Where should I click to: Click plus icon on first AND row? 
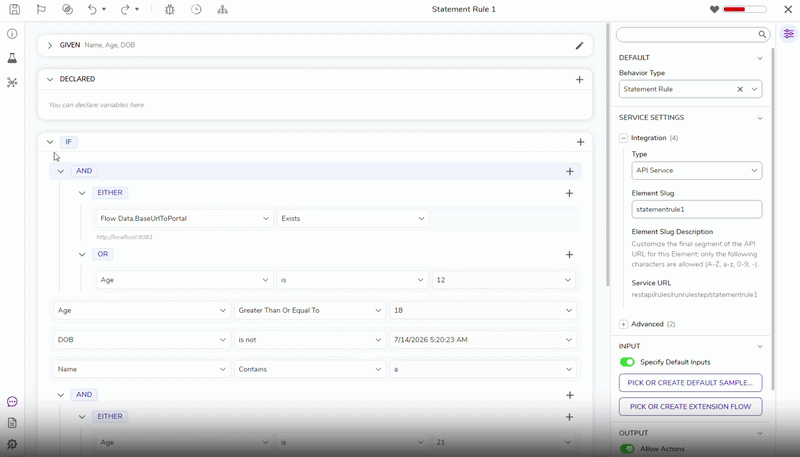tap(570, 171)
